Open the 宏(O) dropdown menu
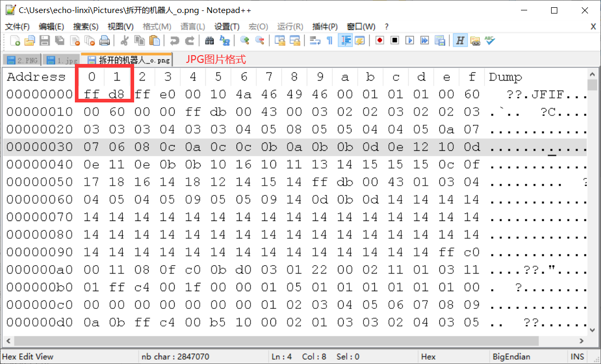This screenshot has width=601, height=364. [x=258, y=26]
